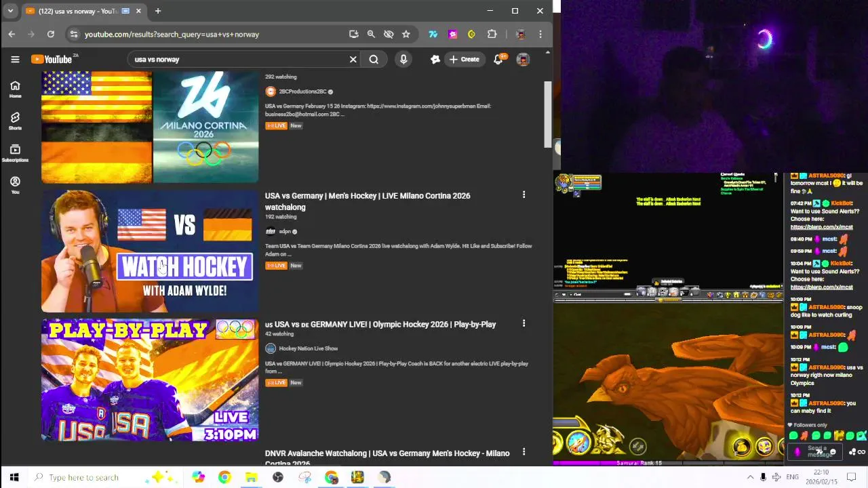Click the money bag game icon
This screenshot has width=868, height=488.
[741, 446]
